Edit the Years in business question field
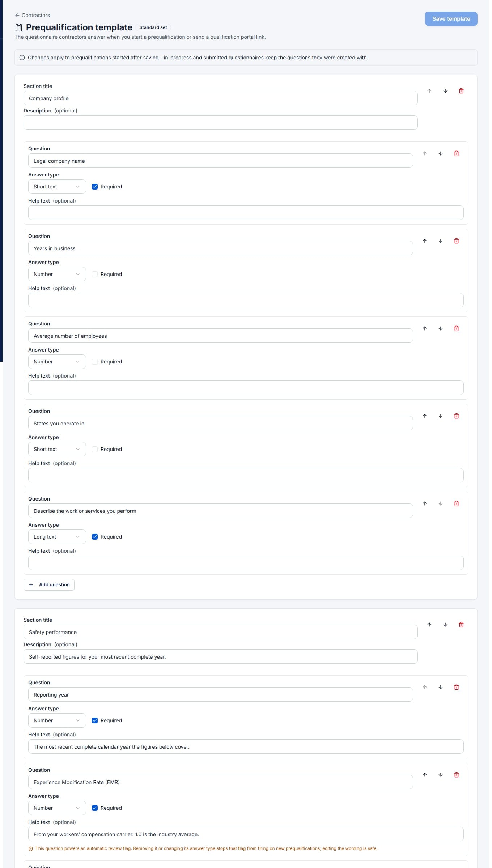492x868 pixels. click(221, 248)
